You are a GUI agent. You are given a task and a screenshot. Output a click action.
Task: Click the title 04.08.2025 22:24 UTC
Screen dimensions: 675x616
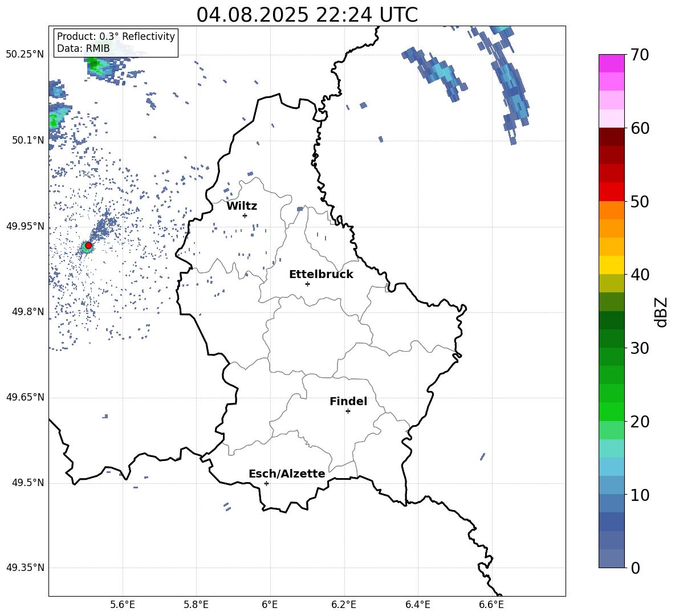(x=307, y=15)
